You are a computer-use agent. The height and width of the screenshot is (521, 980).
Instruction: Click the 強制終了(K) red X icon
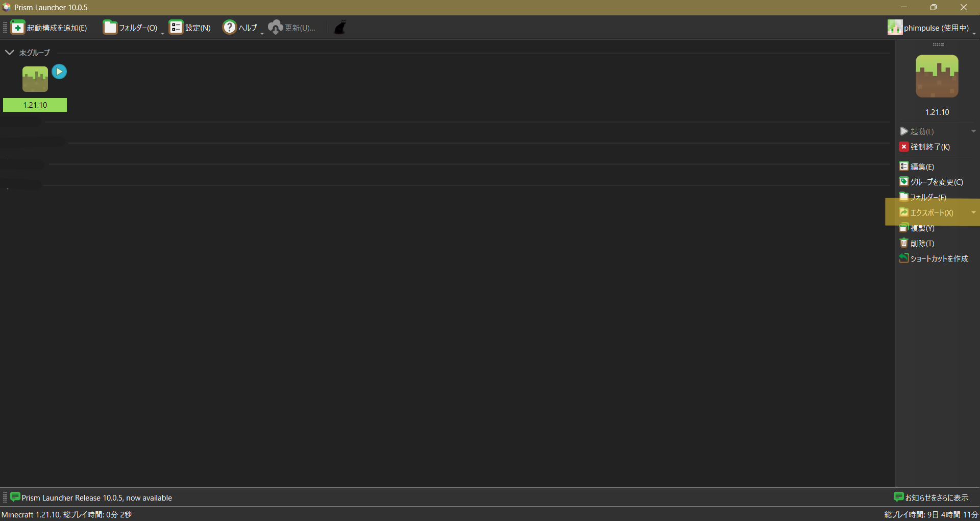pyautogui.click(x=904, y=147)
